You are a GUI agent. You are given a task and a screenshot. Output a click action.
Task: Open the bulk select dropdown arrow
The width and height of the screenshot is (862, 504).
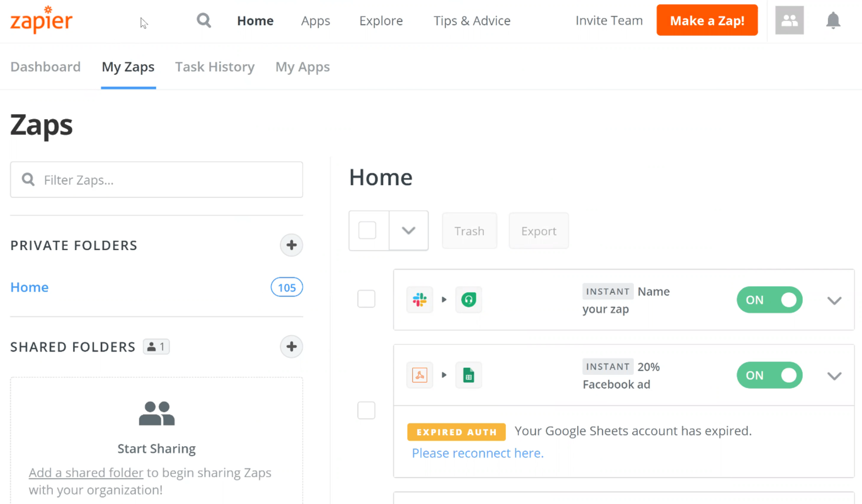click(x=408, y=231)
